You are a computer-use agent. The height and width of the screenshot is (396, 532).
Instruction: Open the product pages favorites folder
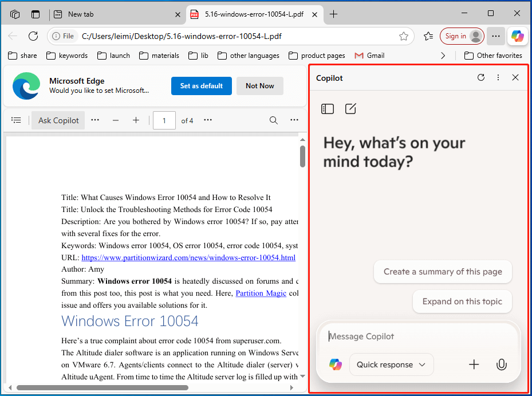click(x=317, y=56)
